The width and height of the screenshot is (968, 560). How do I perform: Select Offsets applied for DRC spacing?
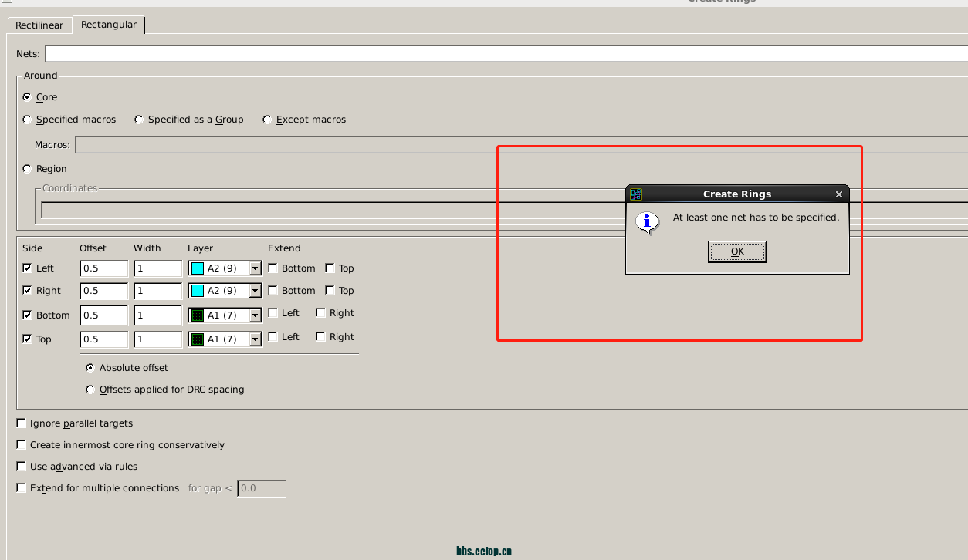click(x=91, y=390)
